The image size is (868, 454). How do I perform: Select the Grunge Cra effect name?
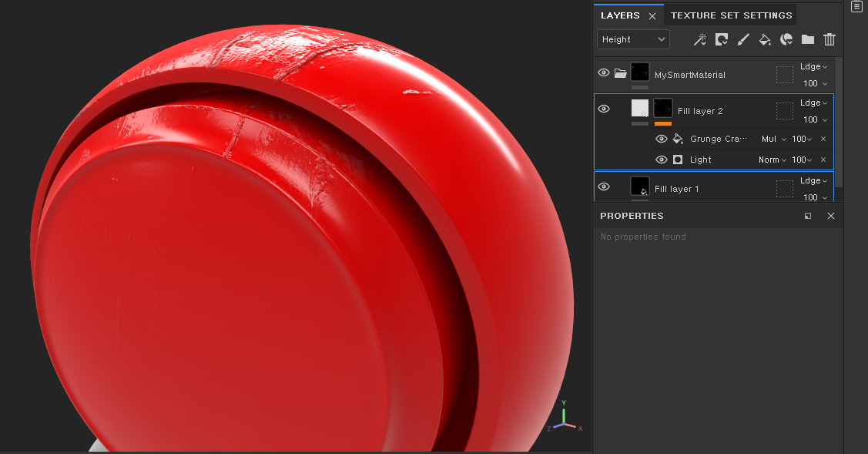pyautogui.click(x=718, y=139)
